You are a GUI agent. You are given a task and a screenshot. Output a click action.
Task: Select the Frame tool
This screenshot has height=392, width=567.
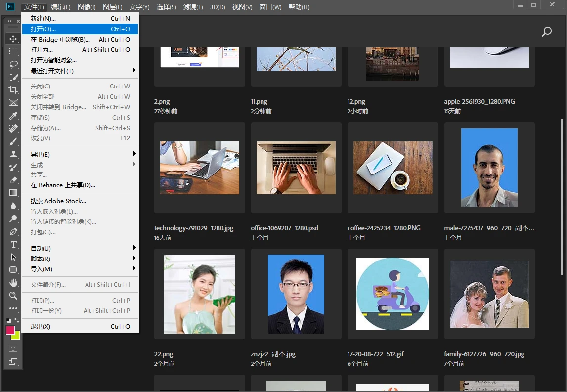coord(13,103)
